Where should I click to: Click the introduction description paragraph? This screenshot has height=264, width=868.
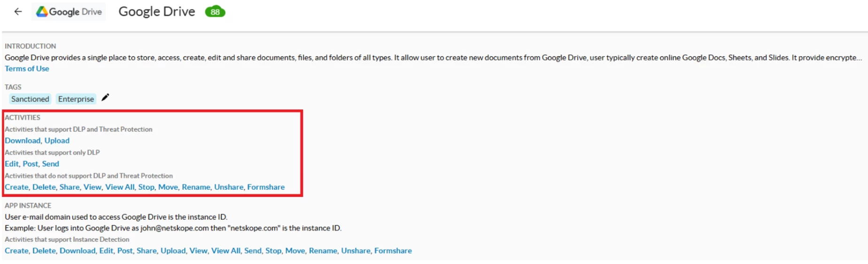click(433, 58)
